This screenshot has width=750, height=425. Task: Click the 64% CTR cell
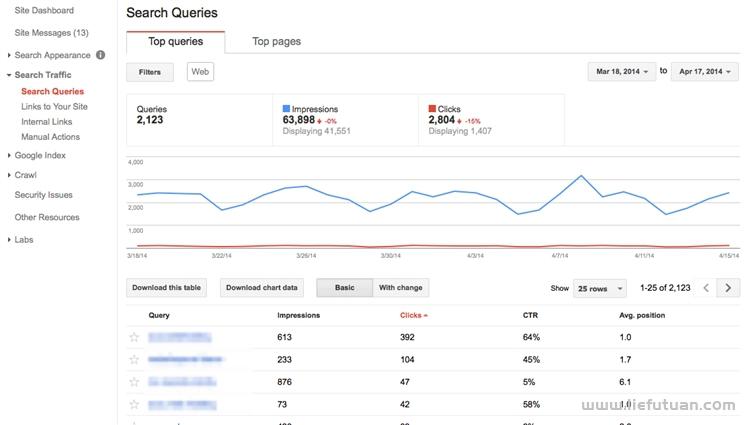[x=531, y=337]
